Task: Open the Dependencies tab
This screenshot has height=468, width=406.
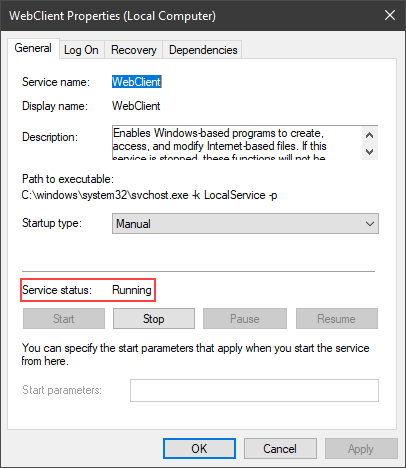Action: point(203,50)
